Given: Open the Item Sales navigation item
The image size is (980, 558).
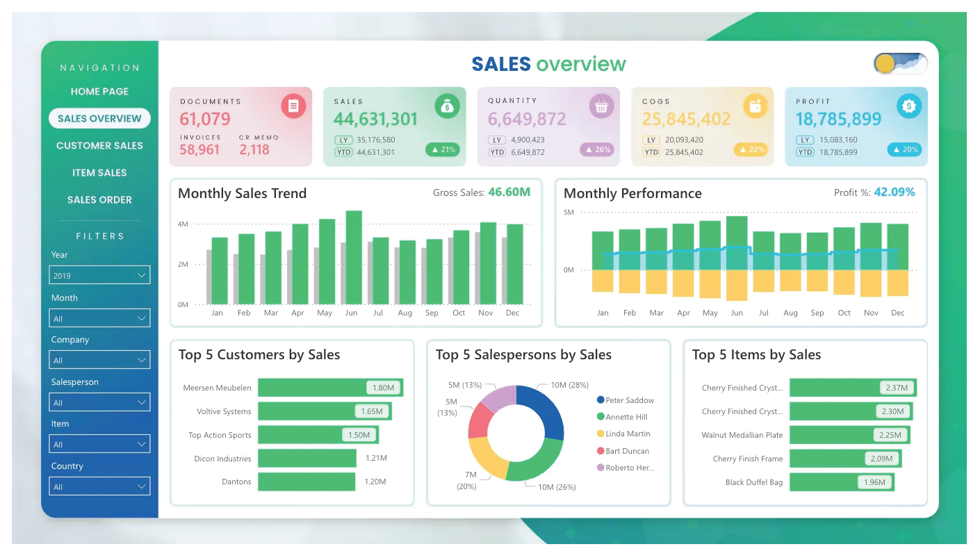Looking at the screenshot, I should (99, 172).
